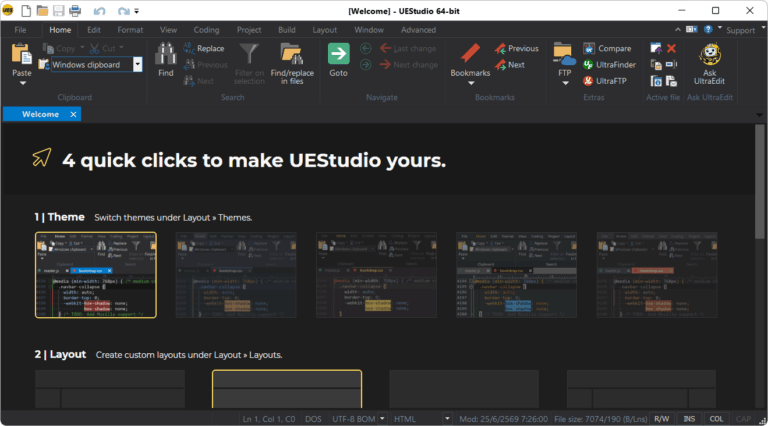Switch to the Layout ribbon tab
The height and width of the screenshot is (426, 768).
325,30
